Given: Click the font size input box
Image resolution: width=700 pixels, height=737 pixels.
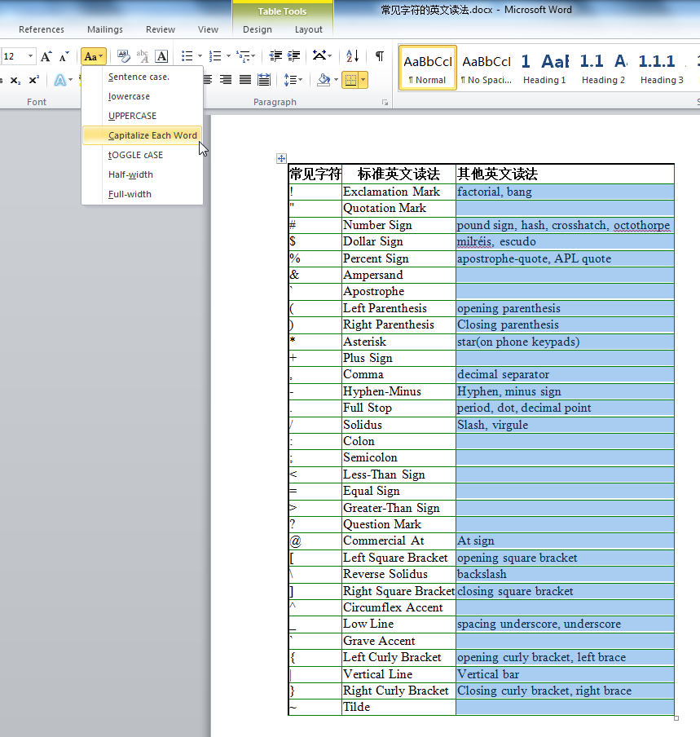Looking at the screenshot, I should tap(13, 56).
